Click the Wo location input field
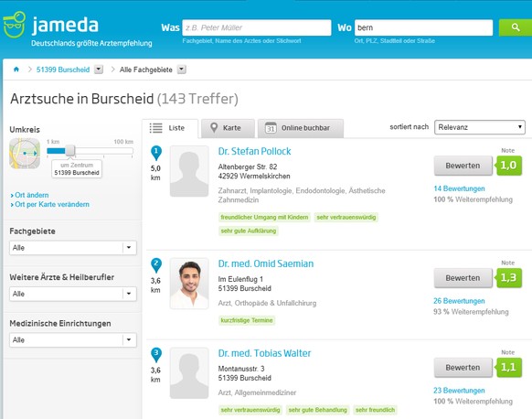Screen dimensions: 532x419 click(x=423, y=27)
